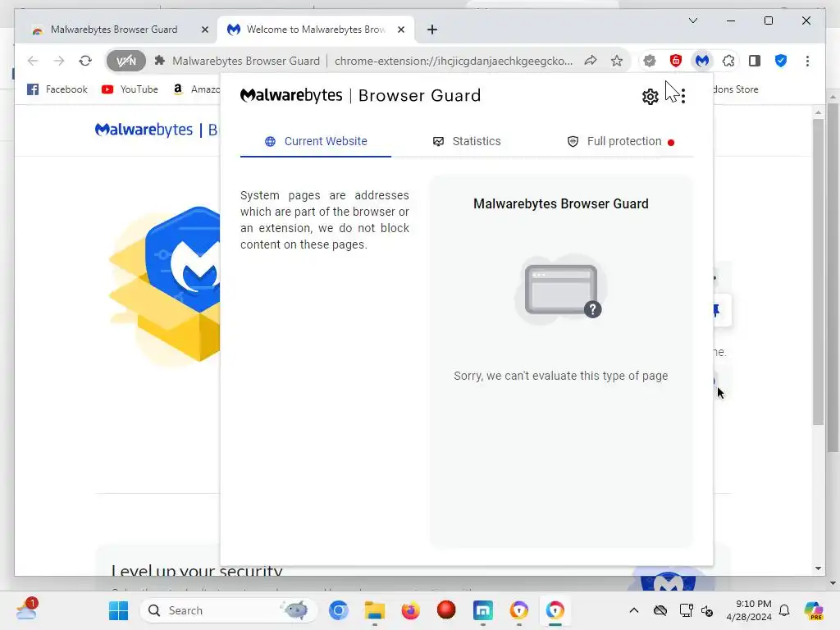The width and height of the screenshot is (840, 630).
Task: Click the share page icon
Action: point(591,61)
